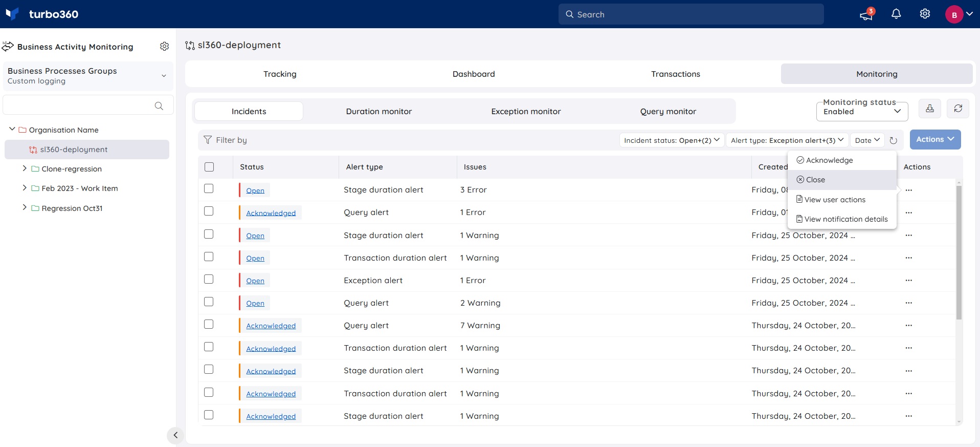Open Monitoring status Enabled dropdown
980x447 pixels.
pos(862,112)
